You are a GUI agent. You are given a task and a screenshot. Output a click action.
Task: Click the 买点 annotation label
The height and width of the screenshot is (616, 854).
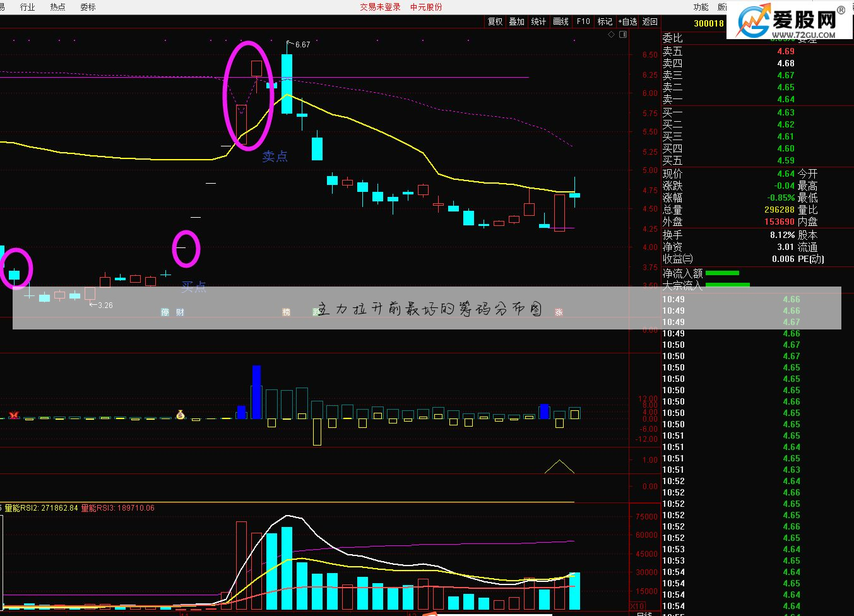click(194, 287)
